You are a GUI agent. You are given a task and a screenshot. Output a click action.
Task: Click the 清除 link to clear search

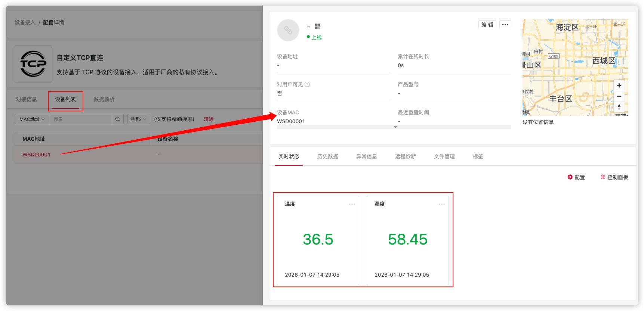pos(209,119)
